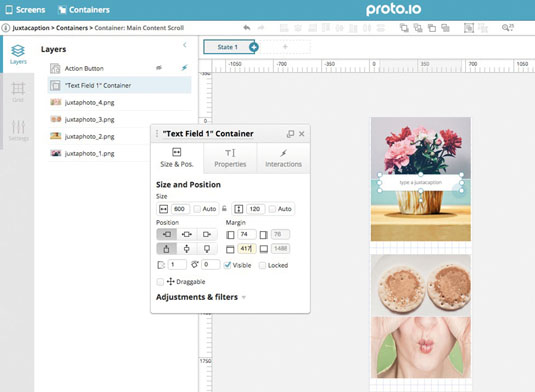
Task: Toggle the aspect ratio lock icon
Action: click(x=224, y=208)
